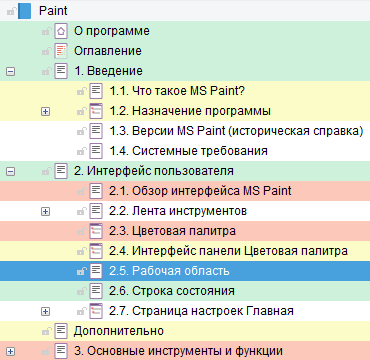The image size is (370, 360).
Task: Toggle the lock icon for 1.2. Назначение программы
Action: (82, 111)
